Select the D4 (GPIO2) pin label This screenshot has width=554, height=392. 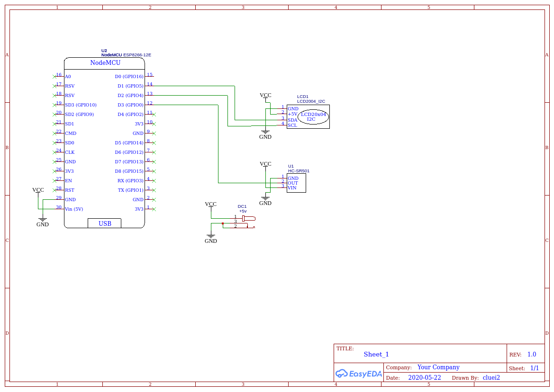131,115
